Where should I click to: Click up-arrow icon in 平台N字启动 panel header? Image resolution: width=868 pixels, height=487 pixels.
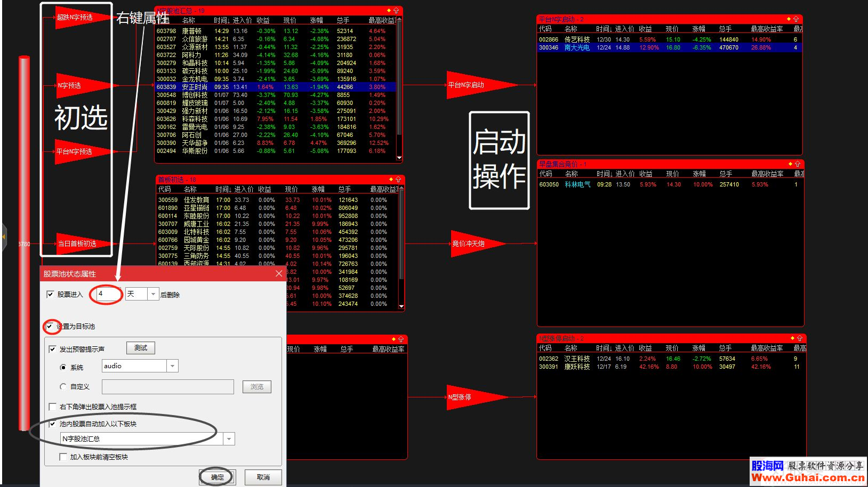[797, 19]
